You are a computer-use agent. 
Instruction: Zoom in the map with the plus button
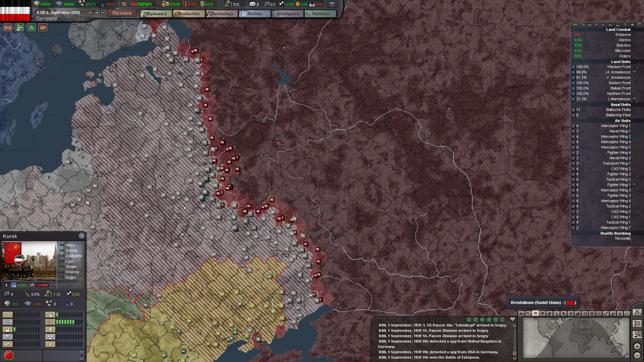637,346
